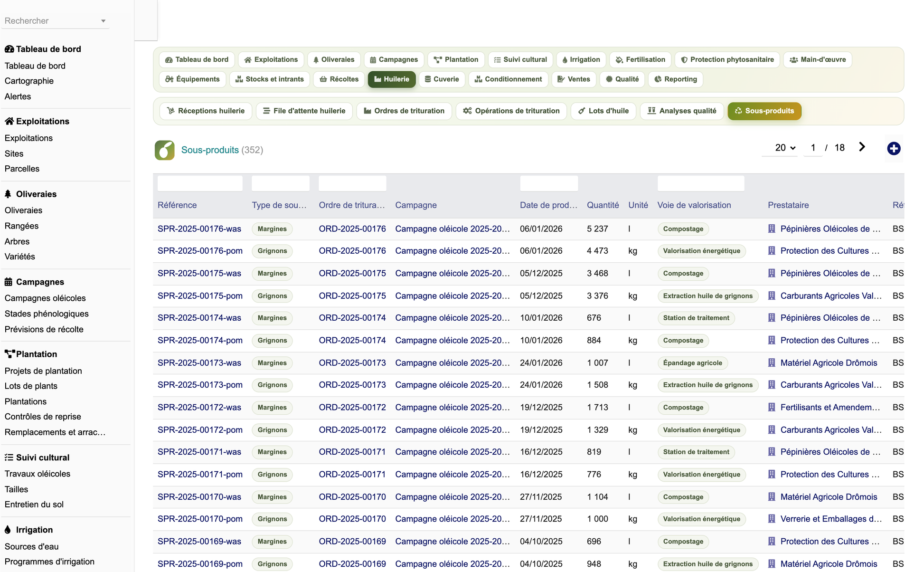924x572 pixels.
Task: Click building icon in SPR-2025-00176-was row
Action: [x=772, y=229]
